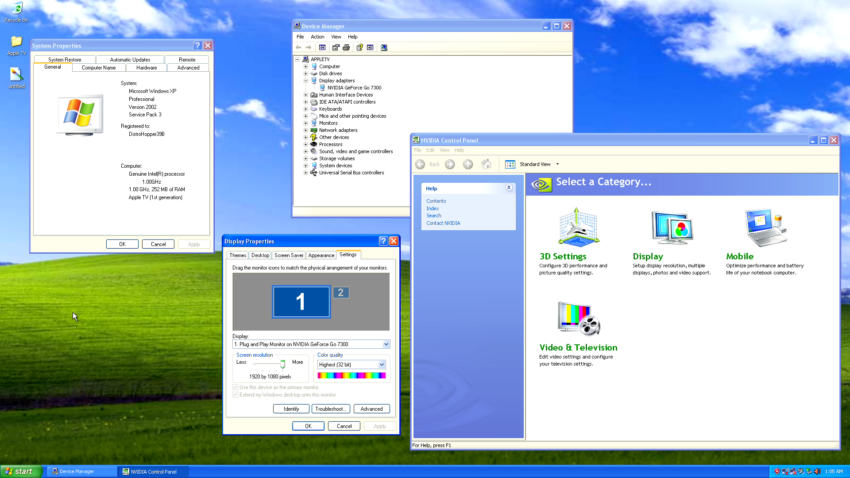Expand Universal Serial Bus controllers node
This screenshot has height=478, width=850.
pos(306,173)
